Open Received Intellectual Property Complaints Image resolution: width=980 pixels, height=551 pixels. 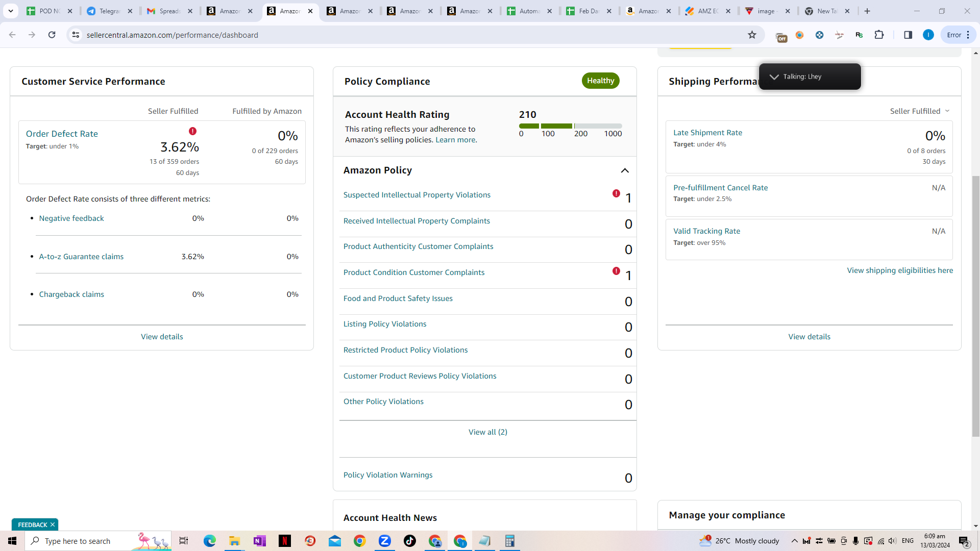click(416, 221)
